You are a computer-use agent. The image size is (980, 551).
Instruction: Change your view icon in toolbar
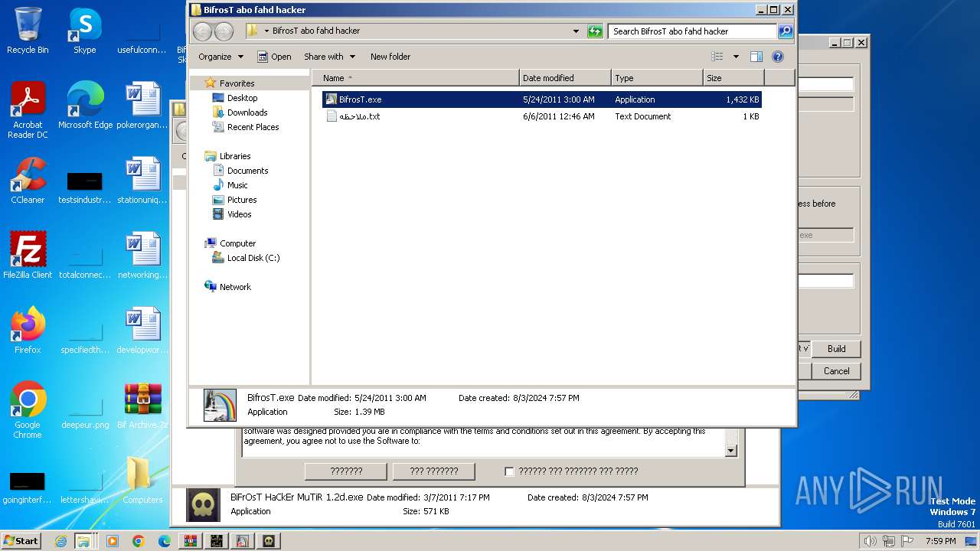717,57
